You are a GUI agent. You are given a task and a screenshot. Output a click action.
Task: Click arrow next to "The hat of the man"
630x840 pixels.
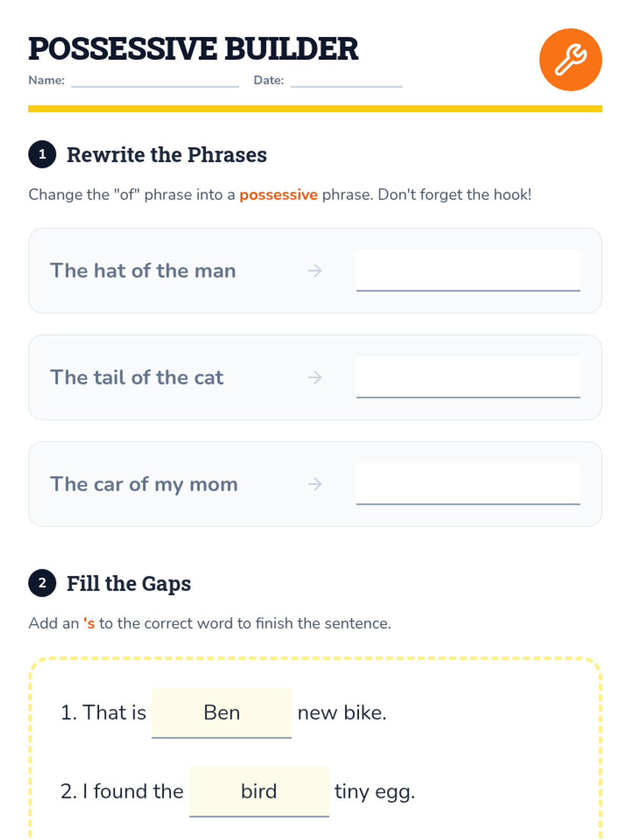tap(315, 270)
